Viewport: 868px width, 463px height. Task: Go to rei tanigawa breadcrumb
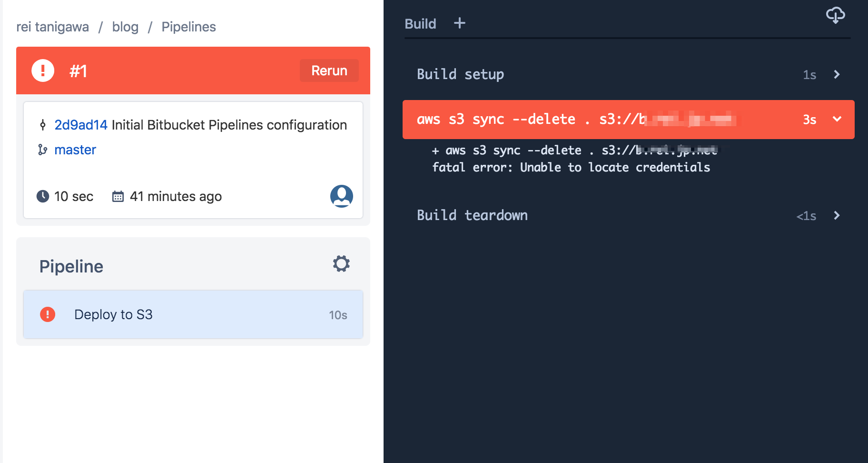[52, 27]
